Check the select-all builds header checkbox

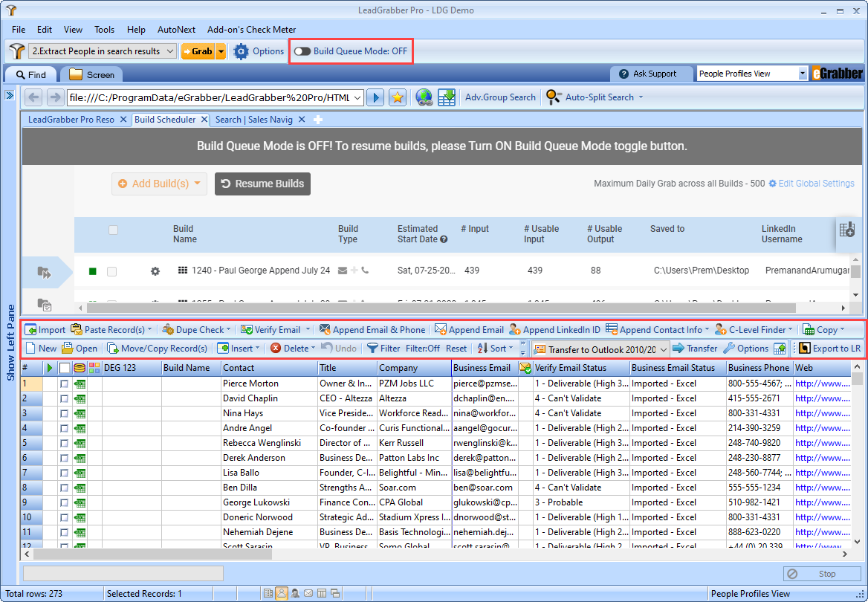point(113,230)
